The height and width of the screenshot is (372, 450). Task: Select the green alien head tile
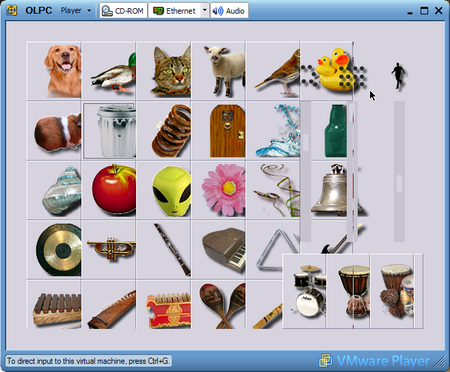coord(164,190)
